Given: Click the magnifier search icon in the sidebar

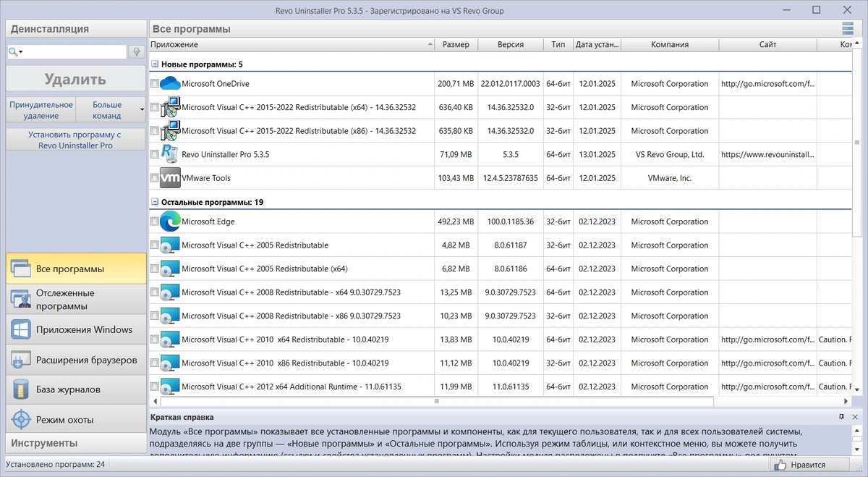Looking at the screenshot, I should (12, 52).
